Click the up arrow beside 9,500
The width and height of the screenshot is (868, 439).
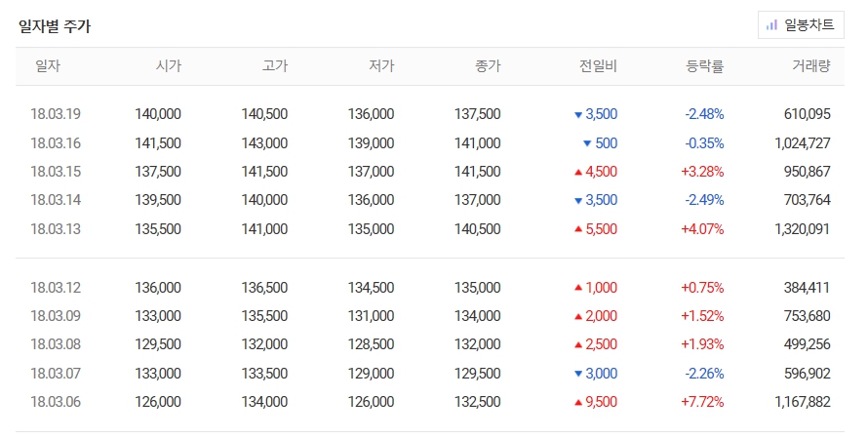click(x=578, y=403)
